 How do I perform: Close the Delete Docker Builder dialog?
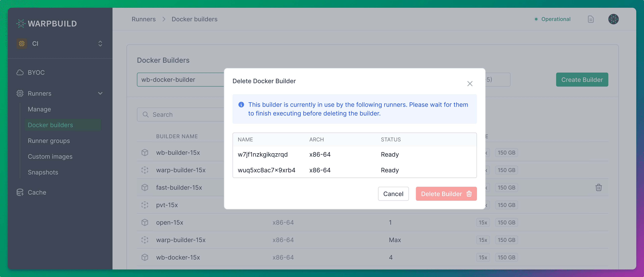(470, 84)
